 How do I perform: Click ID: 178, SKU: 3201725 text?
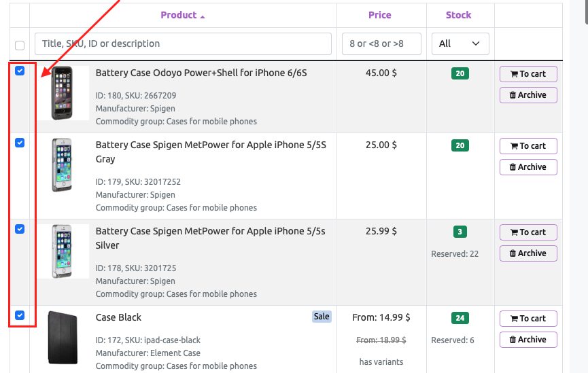click(x=136, y=268)
